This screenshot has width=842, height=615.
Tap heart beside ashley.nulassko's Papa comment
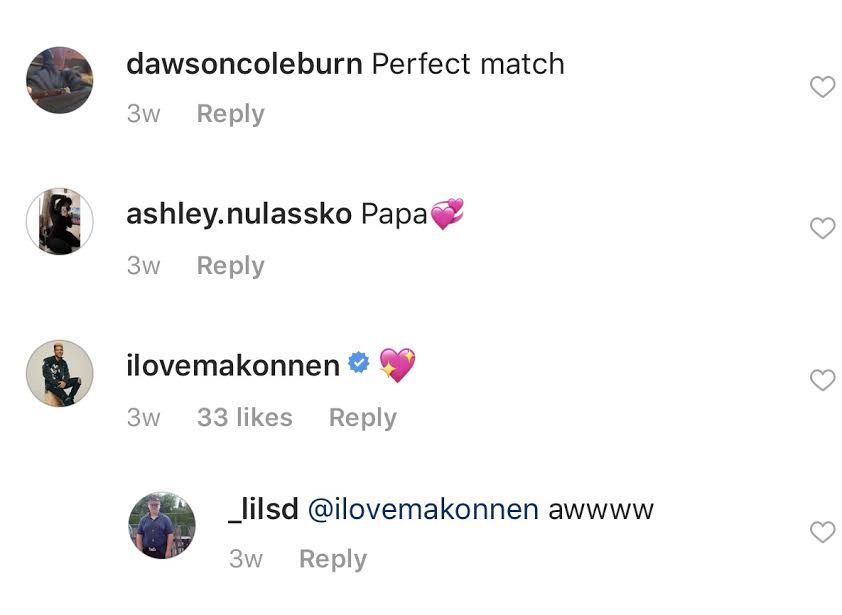pyautogui.click(x=822, y=229)
